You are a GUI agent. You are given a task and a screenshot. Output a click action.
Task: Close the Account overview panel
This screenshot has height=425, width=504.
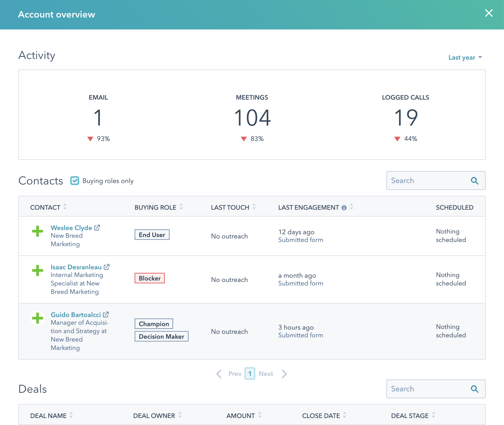[x=489, y=13]
